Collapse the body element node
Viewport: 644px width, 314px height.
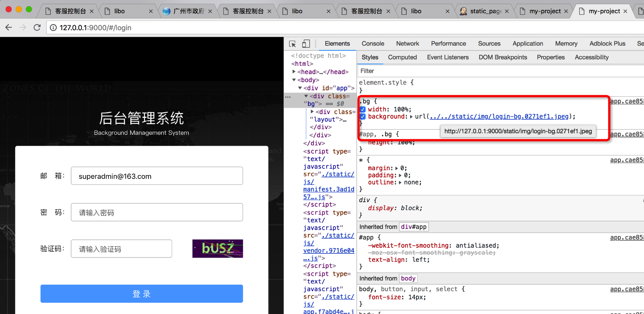(x=294, y=80)
